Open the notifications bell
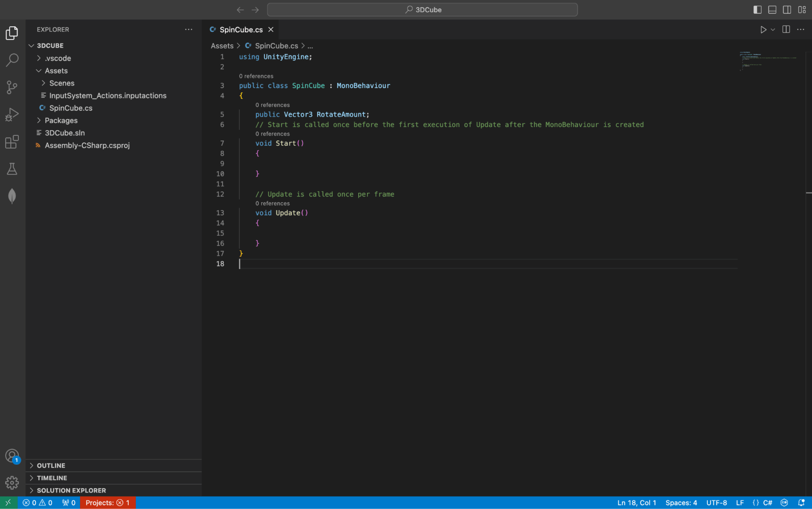This screenshot has height=509, width=812. (801, 502)
